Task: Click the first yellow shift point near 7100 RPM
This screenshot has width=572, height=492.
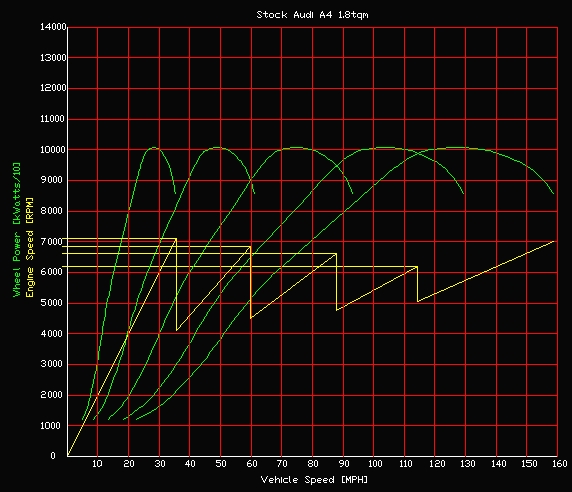Action: pos(177,239)
